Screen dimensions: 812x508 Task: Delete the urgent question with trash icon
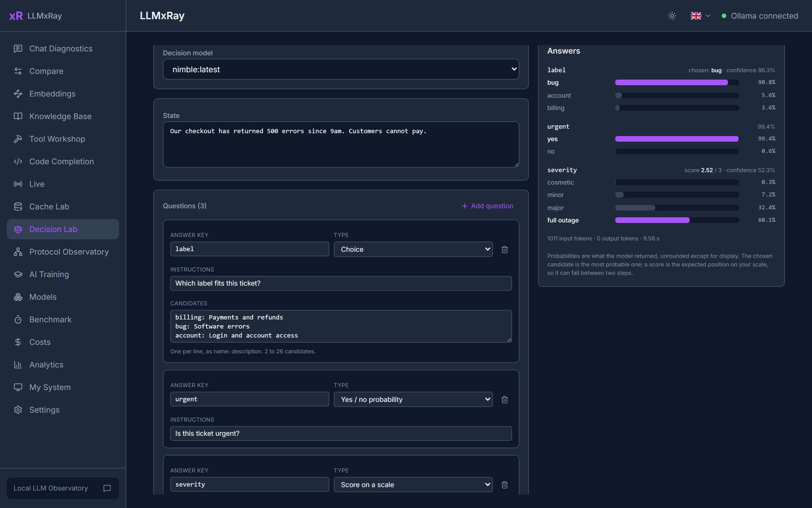click(504, 399)
